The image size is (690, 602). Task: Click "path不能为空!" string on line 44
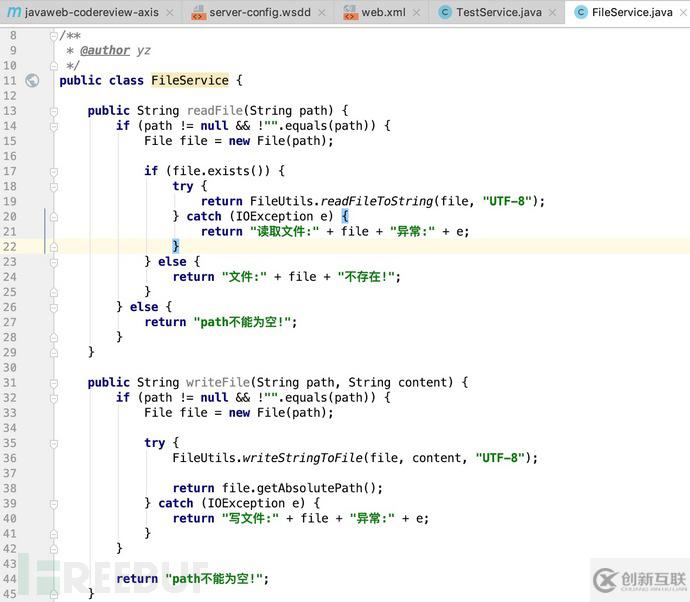214,578
